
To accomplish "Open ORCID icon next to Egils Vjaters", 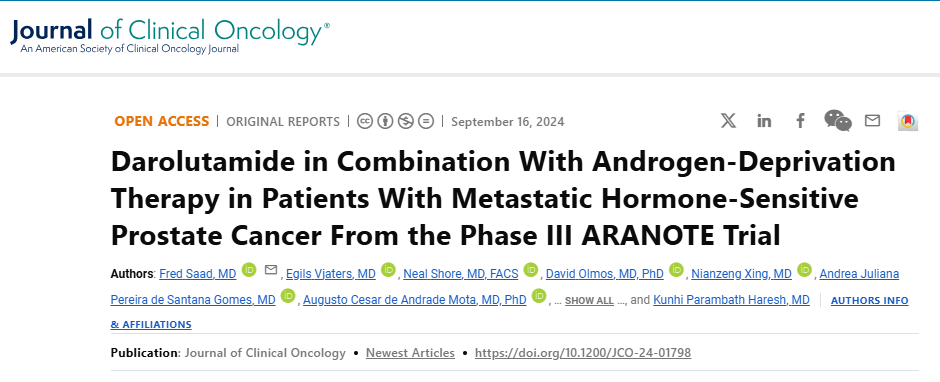I will pyautogui.click(x=388, y=270).
